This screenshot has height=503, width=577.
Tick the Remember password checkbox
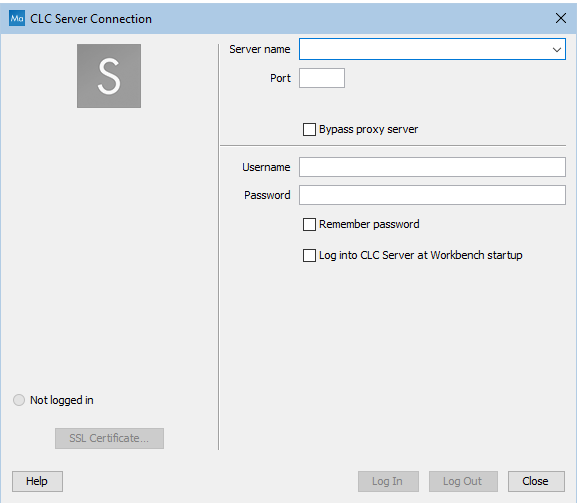point(309,224)
